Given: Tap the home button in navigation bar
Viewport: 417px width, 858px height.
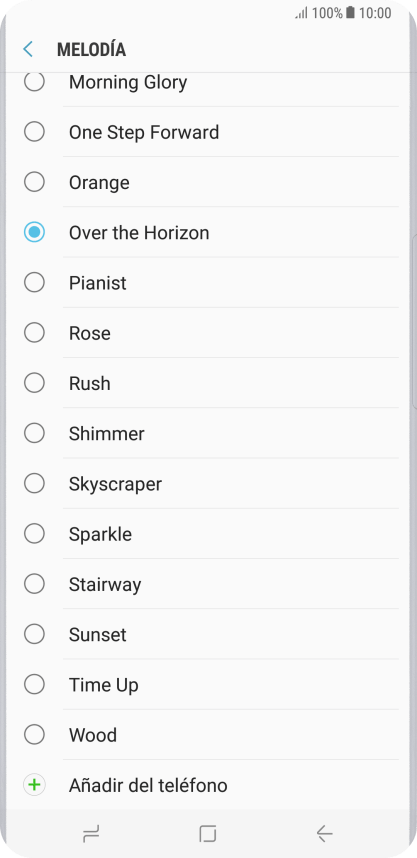Looking at the screenshot, I should coord(208,834).
